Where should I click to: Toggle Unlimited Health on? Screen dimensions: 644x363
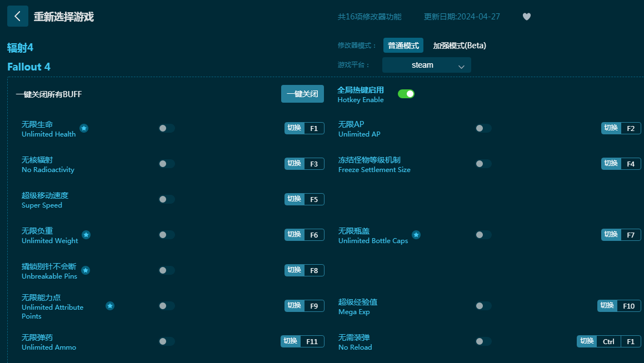pos(167,128)
